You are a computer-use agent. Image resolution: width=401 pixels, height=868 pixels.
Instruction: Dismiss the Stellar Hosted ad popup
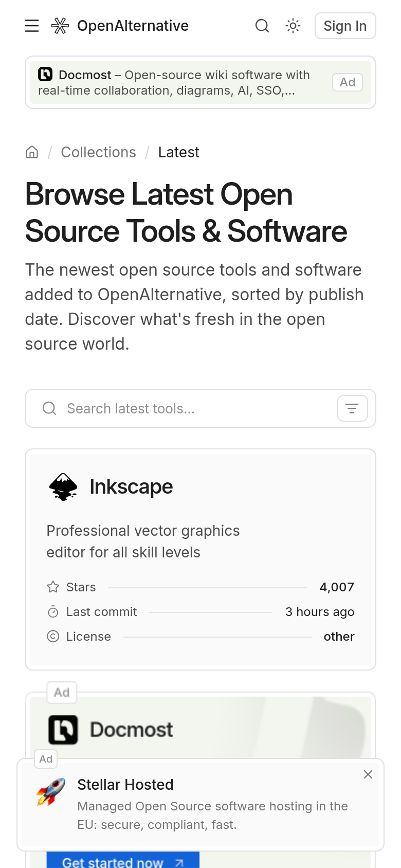(x=368, y=774)
